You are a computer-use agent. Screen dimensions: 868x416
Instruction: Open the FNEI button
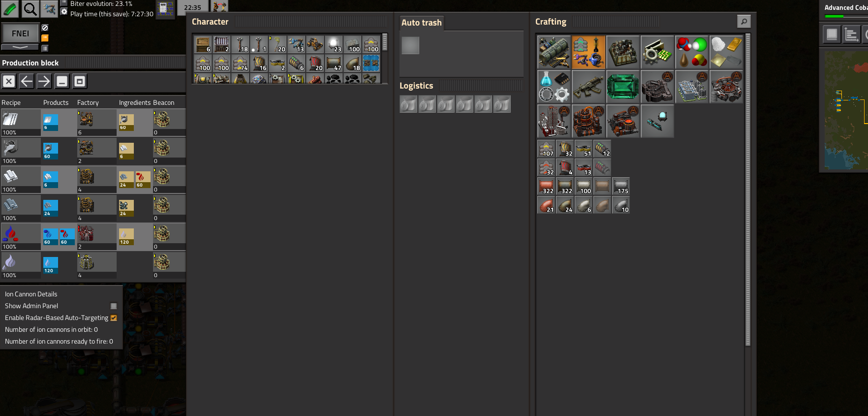[x=20, y=33]
